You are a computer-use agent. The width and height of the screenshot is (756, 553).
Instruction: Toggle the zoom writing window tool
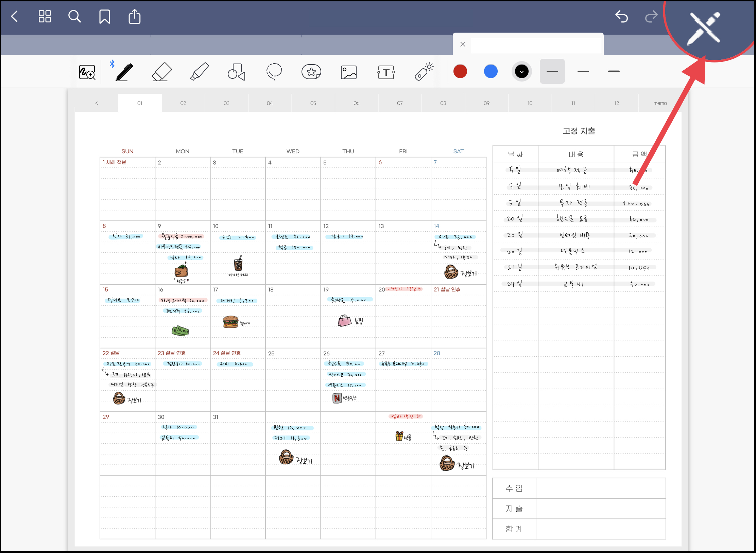tap(87, 72)
